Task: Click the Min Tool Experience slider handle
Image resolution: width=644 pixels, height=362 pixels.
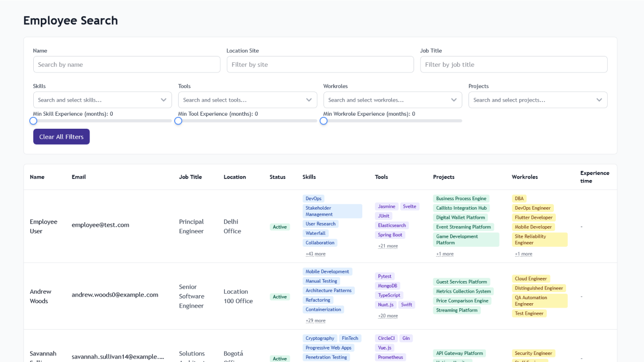Action: pos(178,121)
